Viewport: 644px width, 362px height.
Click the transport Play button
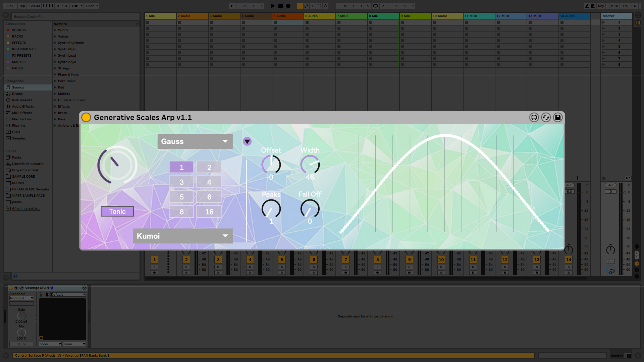tap(272, 6)
